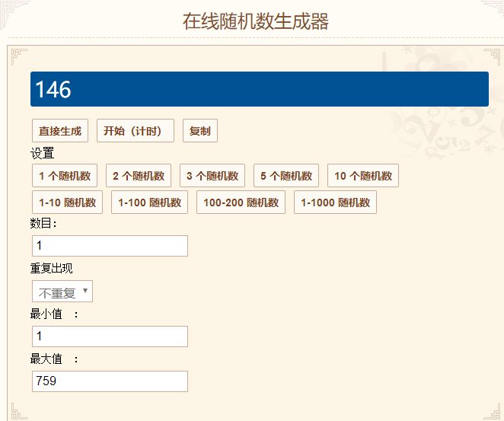504x421 pixels.
Task: Select the 1 个随机数 preset
Action: click(x=65, y=175)
